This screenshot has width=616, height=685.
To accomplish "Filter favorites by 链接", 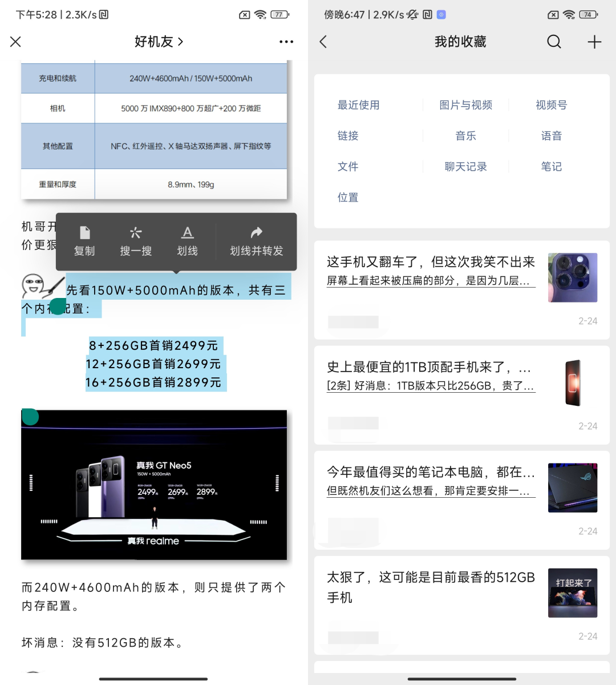I will point(348,136).
